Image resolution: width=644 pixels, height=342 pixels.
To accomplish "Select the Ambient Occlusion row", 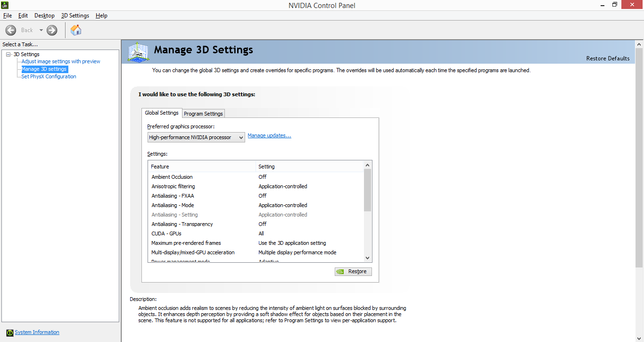I will point(256,177).
